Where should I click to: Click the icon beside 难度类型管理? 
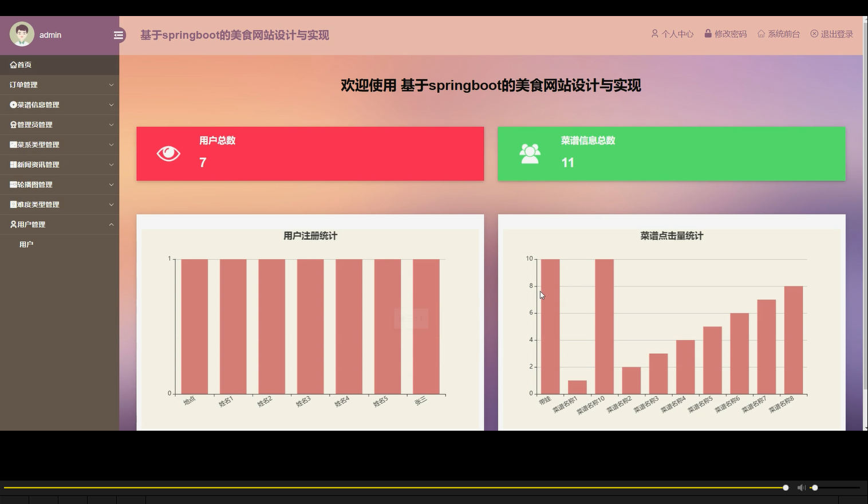pos(13,204)
